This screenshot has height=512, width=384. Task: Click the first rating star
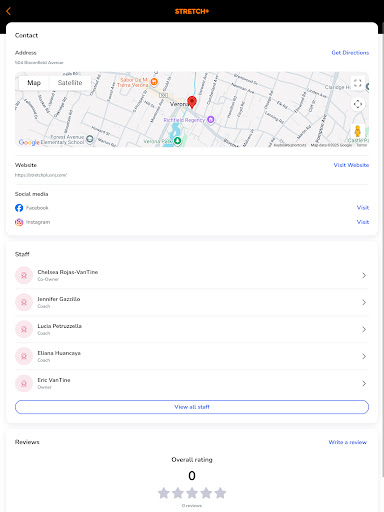click(164, 493)
